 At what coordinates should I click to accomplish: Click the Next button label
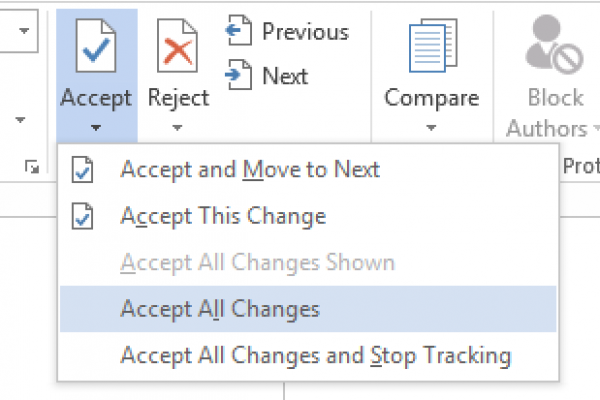285,75
